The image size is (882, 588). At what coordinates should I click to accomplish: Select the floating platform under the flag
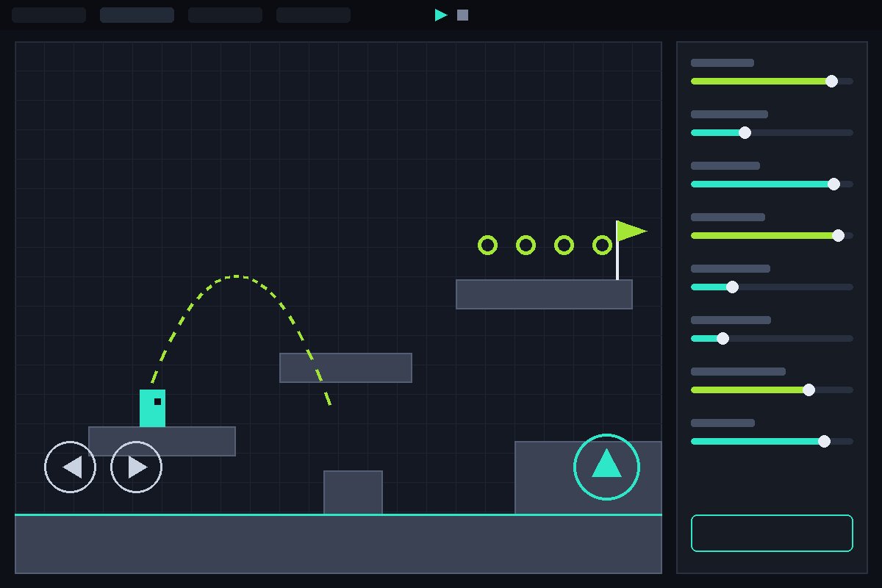click(x=544, y=294)
